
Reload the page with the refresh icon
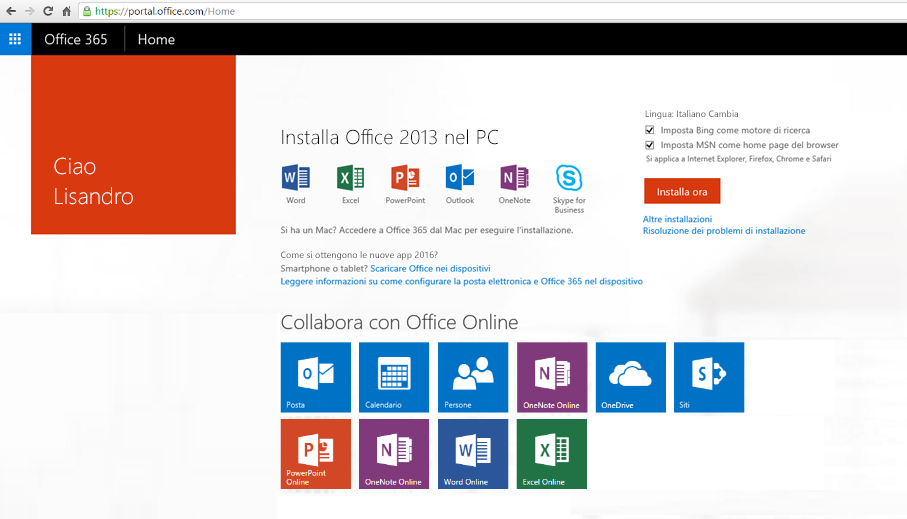click(x=48, y=11)
